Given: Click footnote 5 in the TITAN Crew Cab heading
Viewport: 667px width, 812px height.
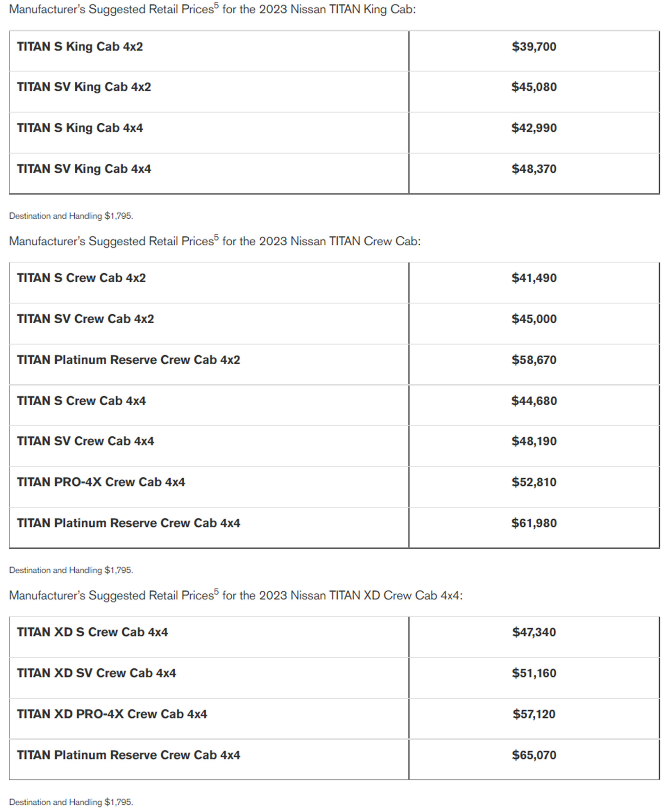Looking at the screenshot, I should pyautogui.click(x=216, y=237).
